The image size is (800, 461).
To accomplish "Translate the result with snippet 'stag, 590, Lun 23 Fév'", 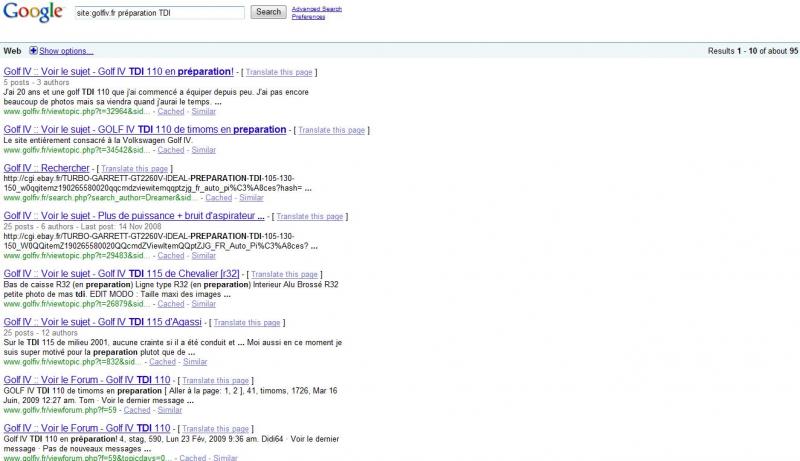I will coord(215,429).
